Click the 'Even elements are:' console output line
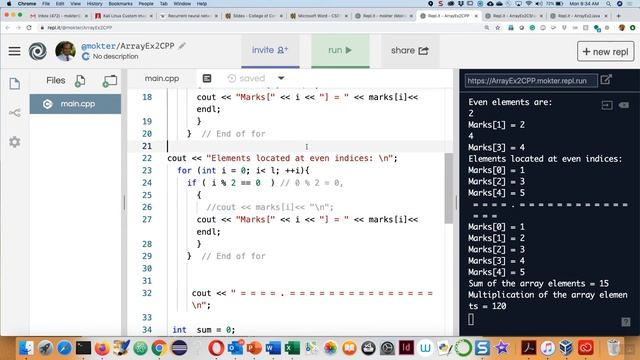Viewport: 640px width, 360px height. pyautogui.click(x=510, y=102)
